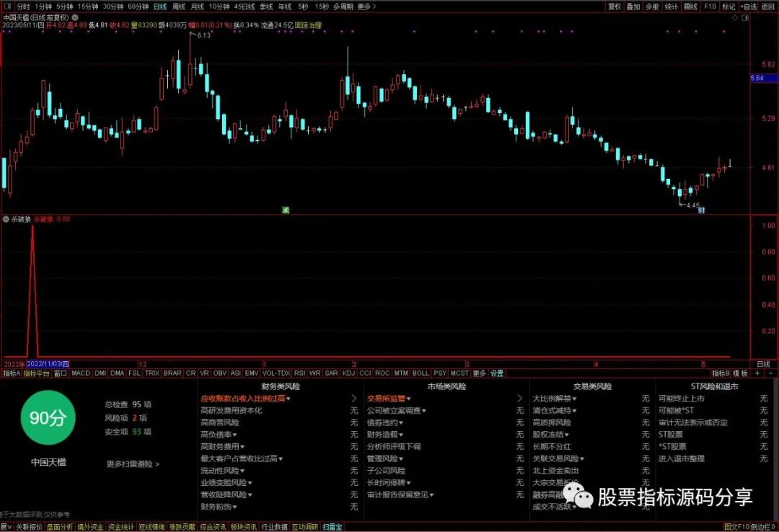Click 可能终止上市 risk item
The width and height of the screenshot is (779, 532).
pos(682,399)
